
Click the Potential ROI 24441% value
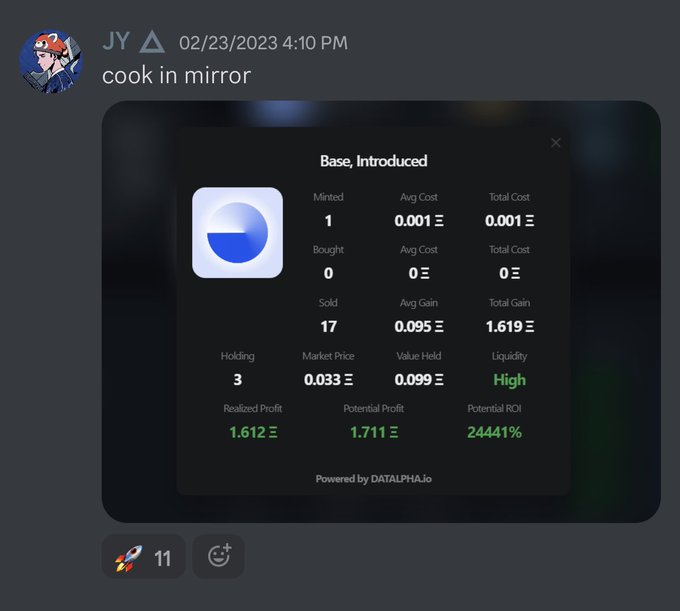[x=494, y=432]
